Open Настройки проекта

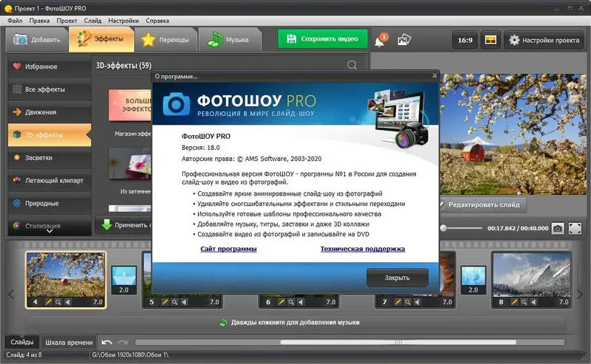544,40
